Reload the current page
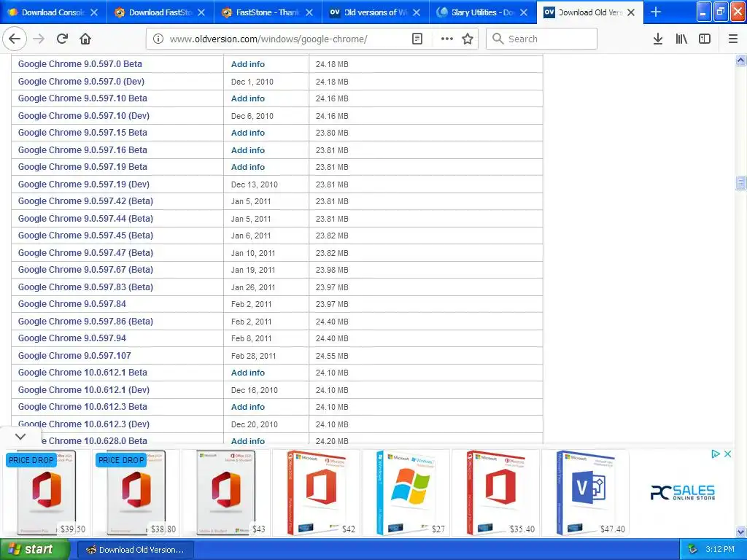The width and height of the screenshot is (747, 560). point(62,39)
